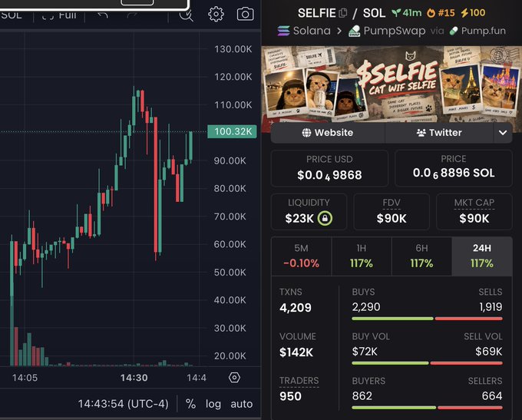Click the Solana chain link
Screen dimensions: 522x420
tap(304, 31)
